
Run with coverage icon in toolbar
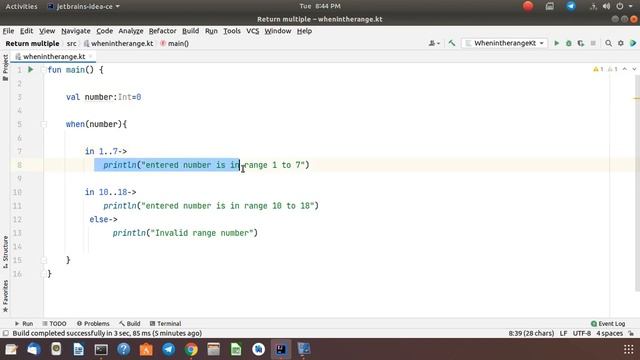coord(580,43)
